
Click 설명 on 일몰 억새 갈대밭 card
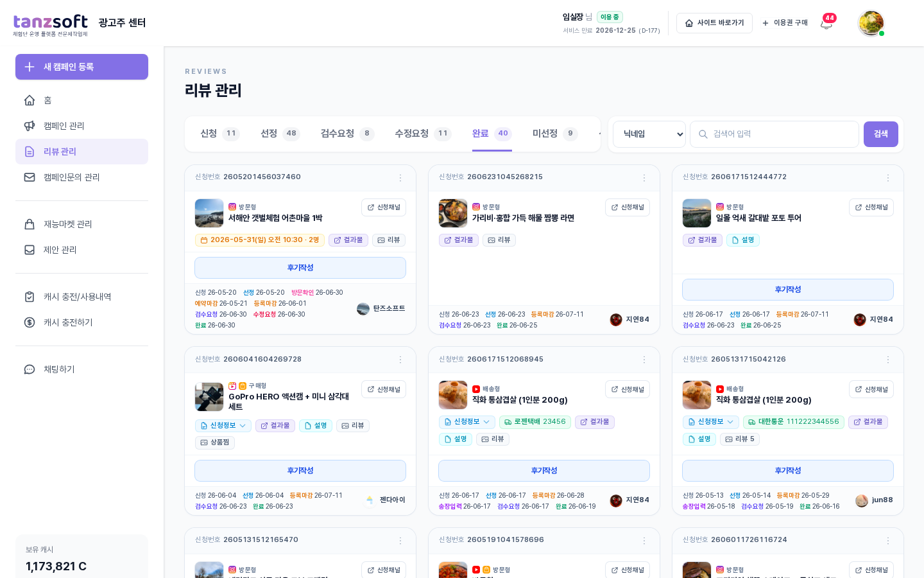click(743, 240)
